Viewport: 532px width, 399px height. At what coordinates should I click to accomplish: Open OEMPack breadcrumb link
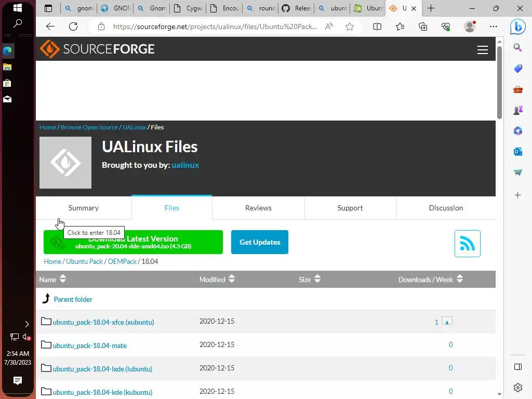click(x=122, y=262)
